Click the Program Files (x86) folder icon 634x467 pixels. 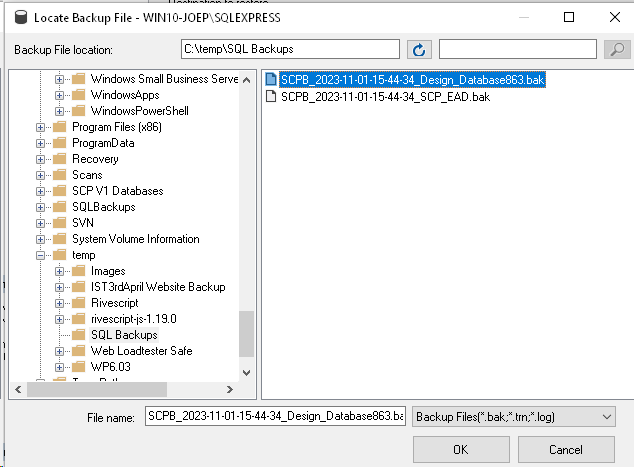pos(60,127)
